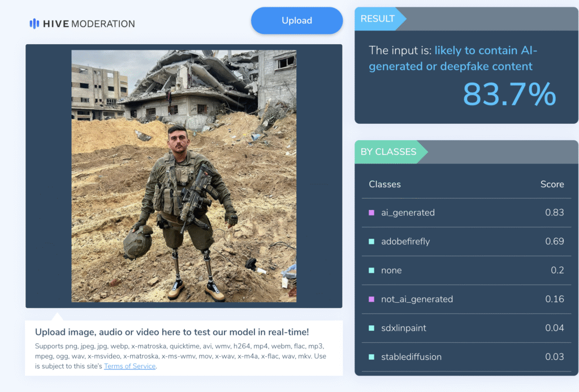Click the Upload button
The height and width of the screenshot is (392, 579).
click(297, 21)
